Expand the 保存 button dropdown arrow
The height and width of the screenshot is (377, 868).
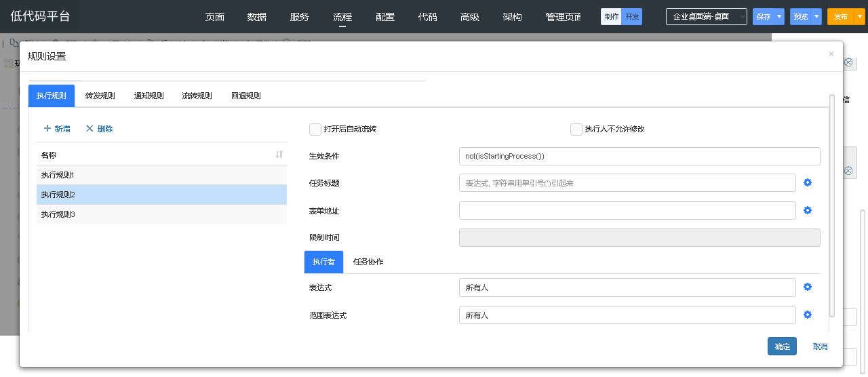pyautogui.click(x=780, y=16)
